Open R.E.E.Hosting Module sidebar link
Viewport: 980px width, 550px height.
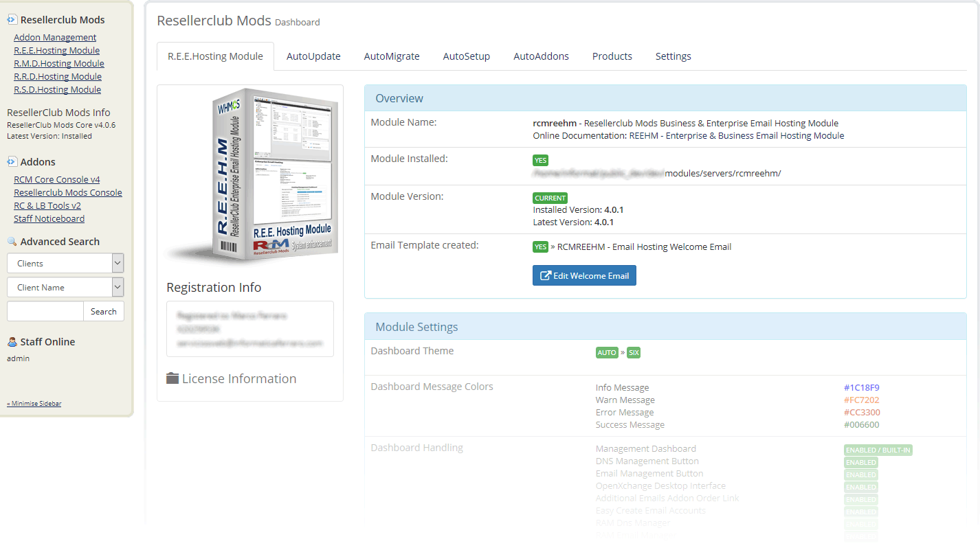pos(56,50)
